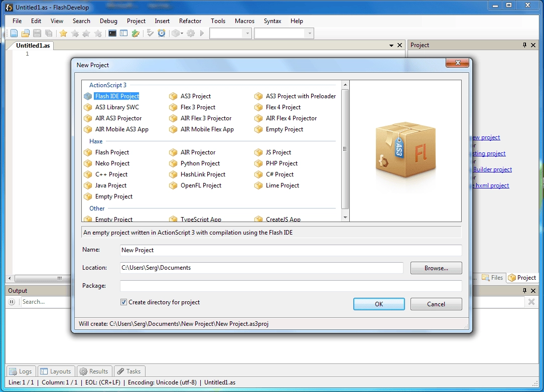
Task: Click the green puzzle piece plugin icon
Action: 135,33
